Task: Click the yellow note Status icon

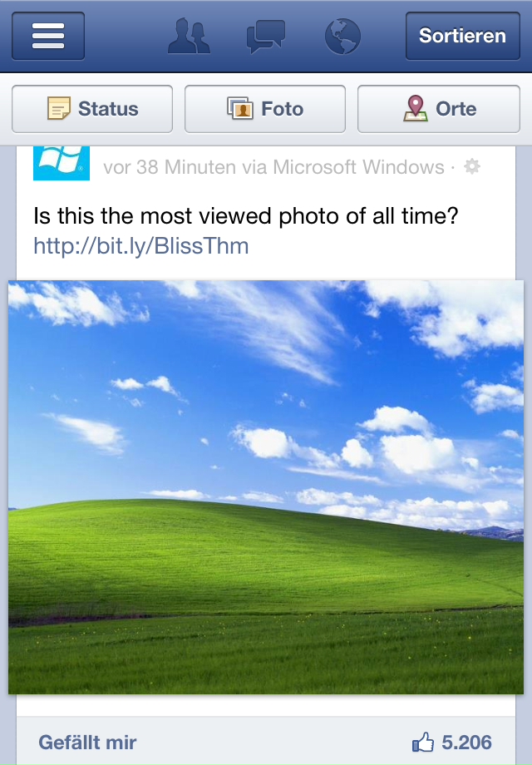Action: (x=59, y=108)
